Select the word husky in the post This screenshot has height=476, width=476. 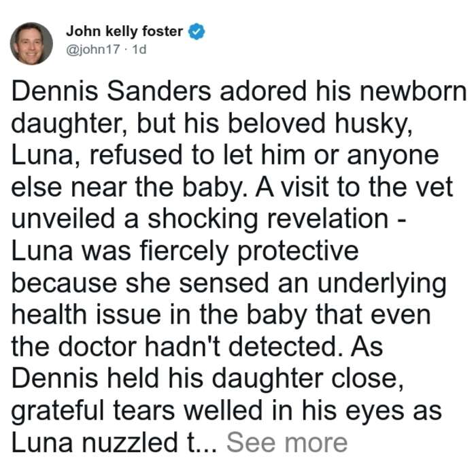(373, 124)
